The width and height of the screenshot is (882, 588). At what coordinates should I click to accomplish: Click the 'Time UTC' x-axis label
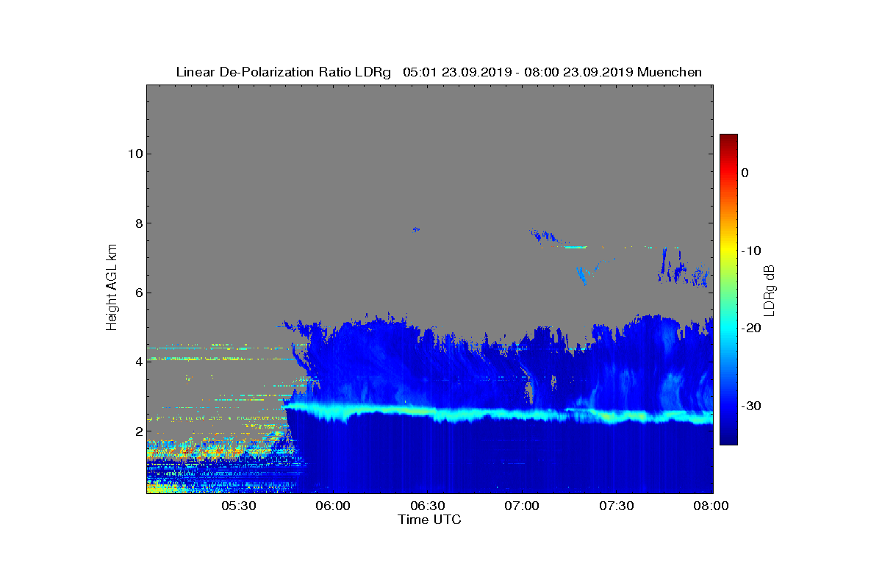[x=429, y=520]
